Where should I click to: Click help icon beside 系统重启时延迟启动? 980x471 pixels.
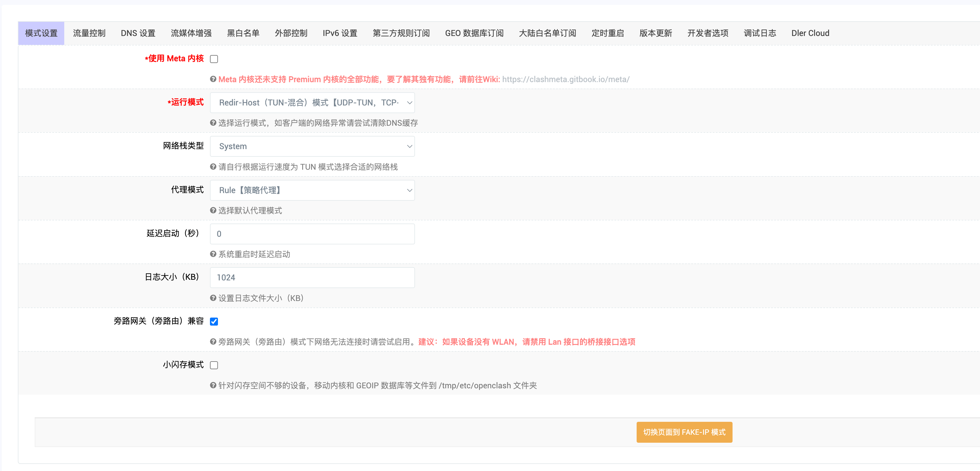click(213, 254)
